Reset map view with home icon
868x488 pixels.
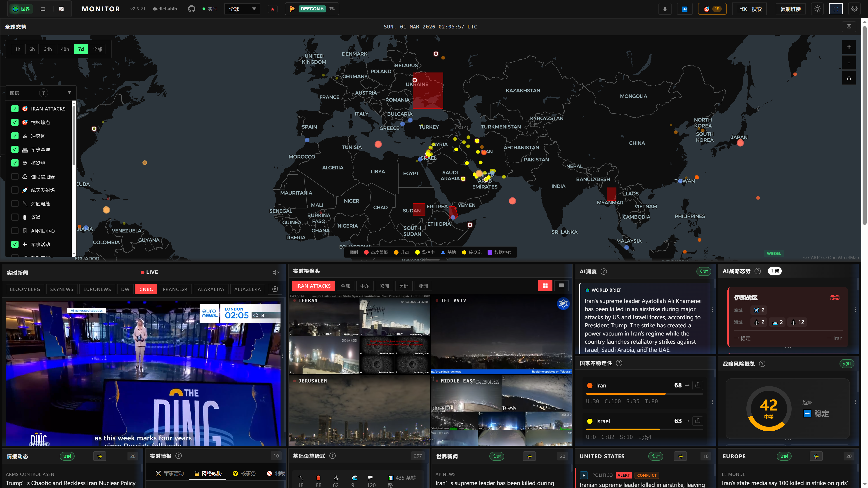tap(849, 78)
